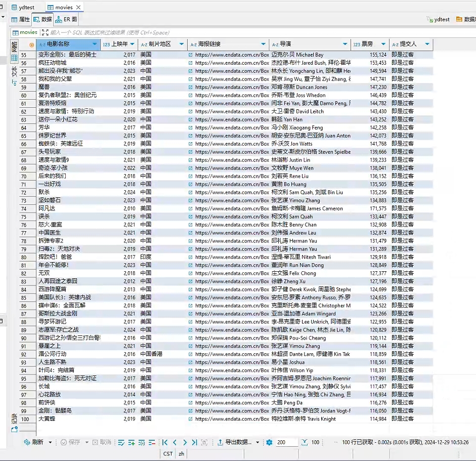
Task: Select the cell 头号玩家
Action: pyautogui.click(x=68, y=152)
